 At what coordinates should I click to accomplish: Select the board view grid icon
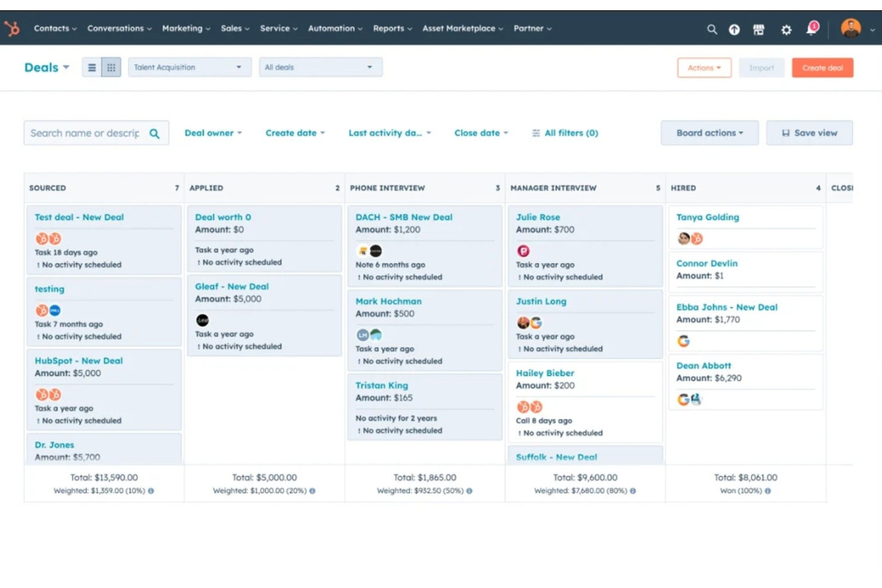pos(111,67)
